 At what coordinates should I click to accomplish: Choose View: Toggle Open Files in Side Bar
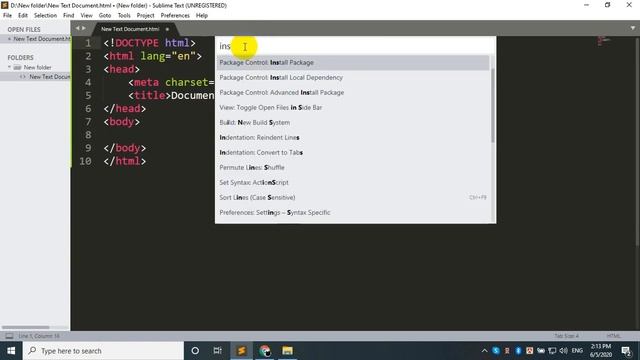(353, 108)
